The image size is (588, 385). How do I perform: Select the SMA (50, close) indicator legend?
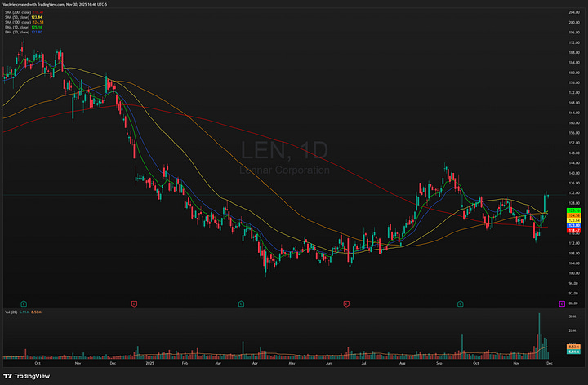click(23, 17)
